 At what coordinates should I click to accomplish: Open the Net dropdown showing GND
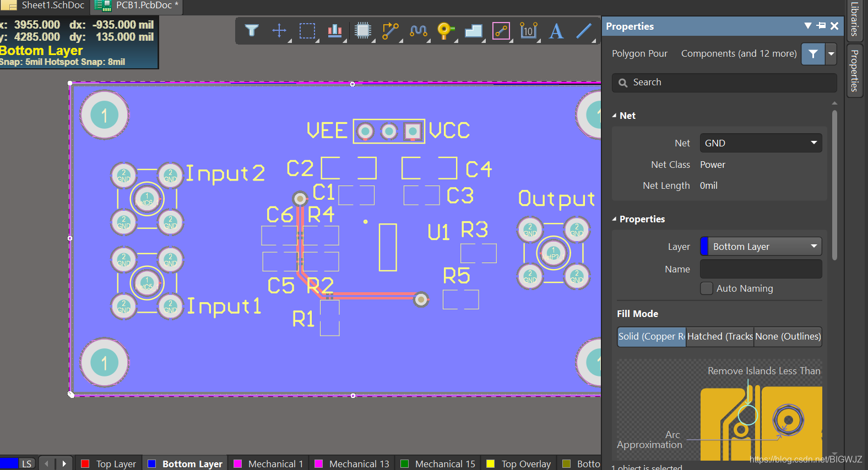click(x=761, y=143)
